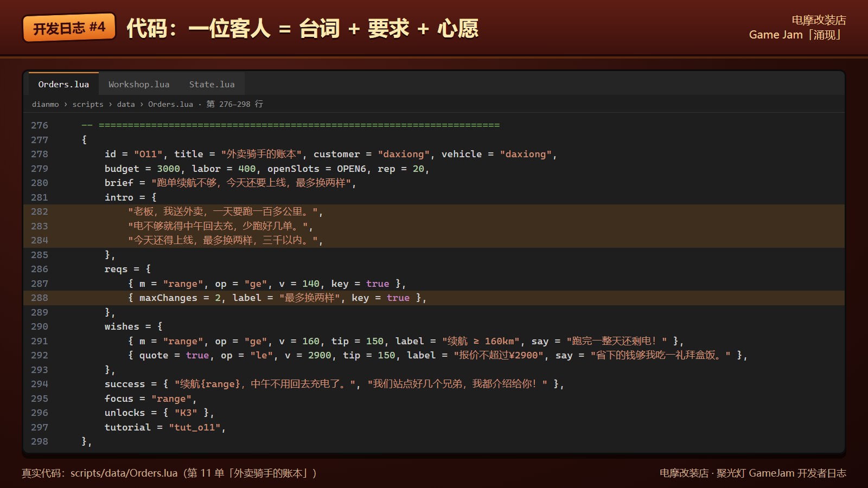Image resolution: width=868 pixels, height=488 pixels.
Task: Click footer path scripts/data/Orders.lua
Action: (124, 473)
